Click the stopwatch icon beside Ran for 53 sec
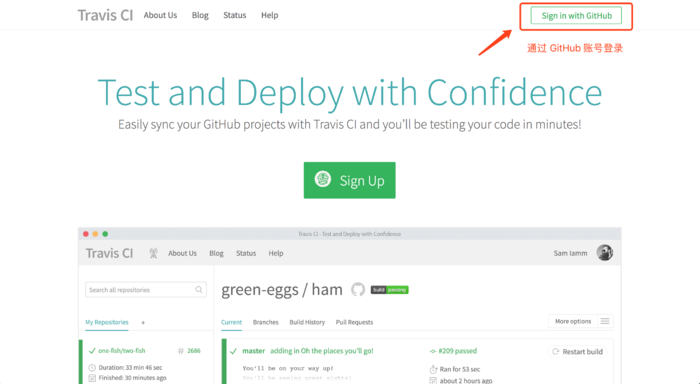700x384 pixels. tap(433, 369)
